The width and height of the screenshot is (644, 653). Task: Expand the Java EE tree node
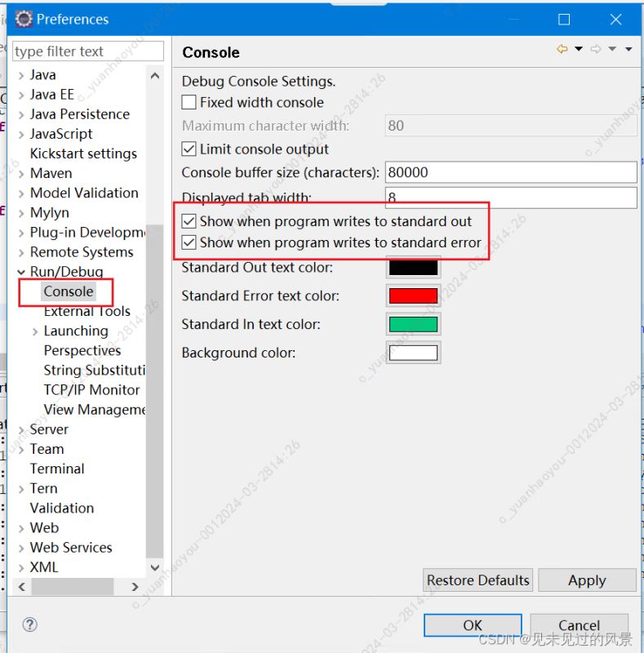pyautogui.click(x=21, y=95)
